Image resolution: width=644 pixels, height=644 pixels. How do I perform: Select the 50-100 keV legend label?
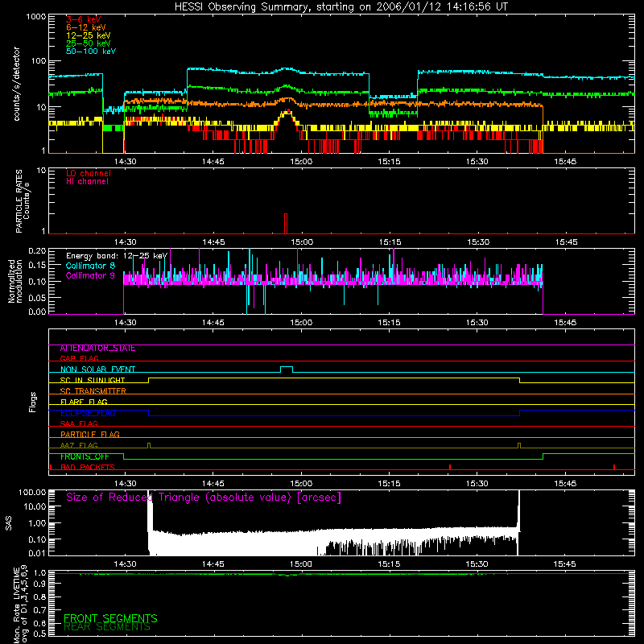click(91, 52)
